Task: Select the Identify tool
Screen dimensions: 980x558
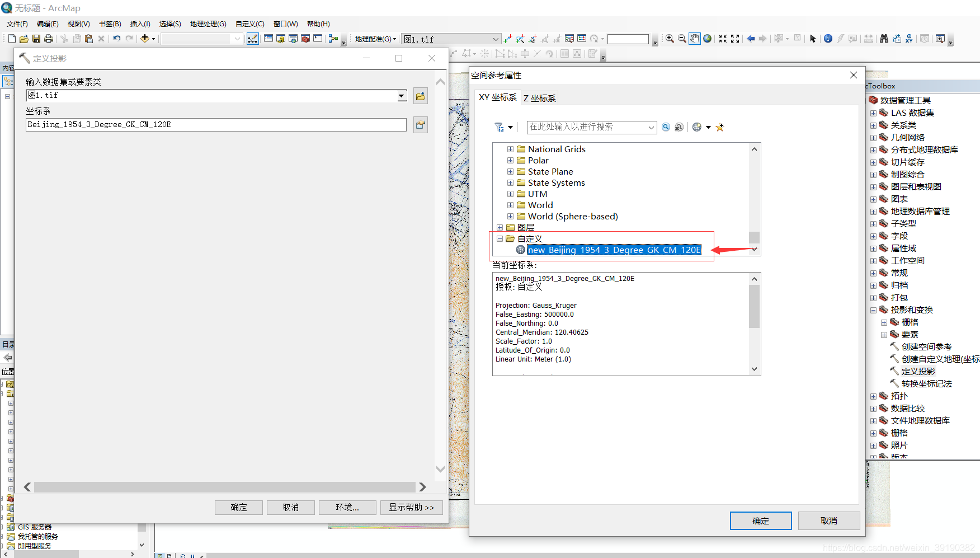Action: tap(828, 39)
